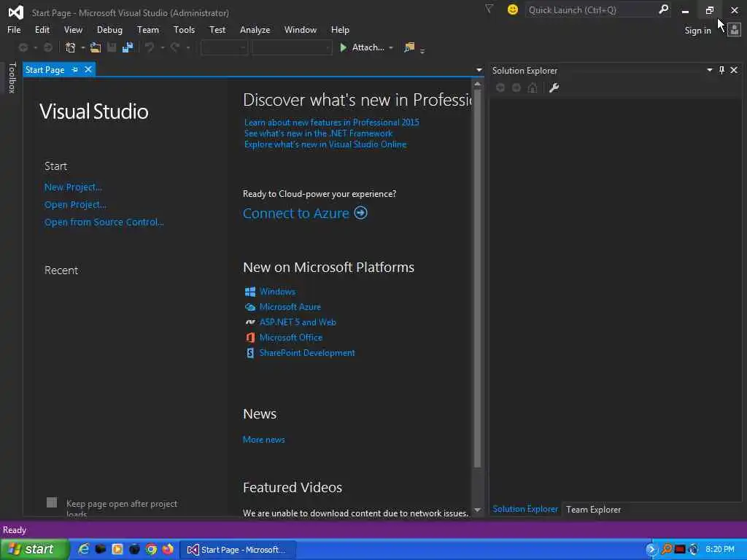Image resolution: width=747 pixels, height=560 pixels.
Task: Click the ASP.NET 5 and Web link
Action: [298, 322]
